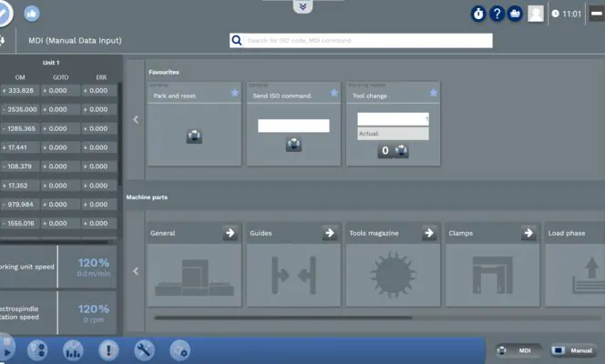Click the stopwatch timer icon in top bar
Screen dimensions: 605x364
click(477, 14)
